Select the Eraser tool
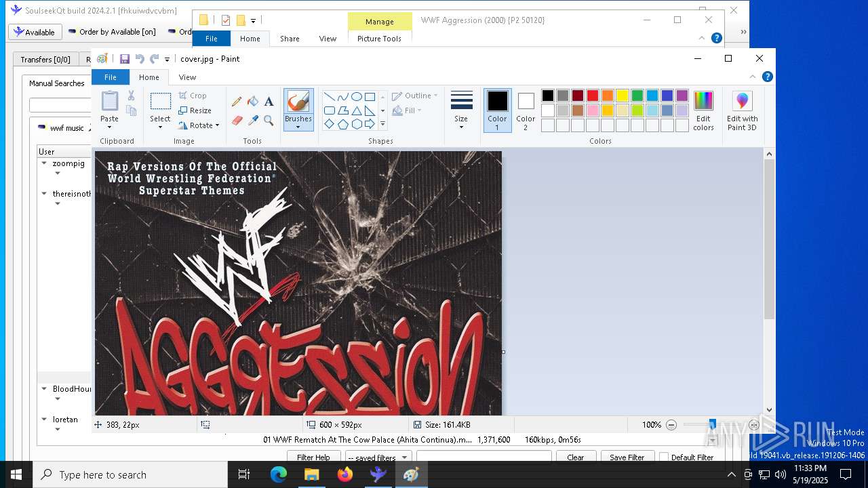Image resolution: width=868 pixels, height=488 pixels. click(237, 121)
